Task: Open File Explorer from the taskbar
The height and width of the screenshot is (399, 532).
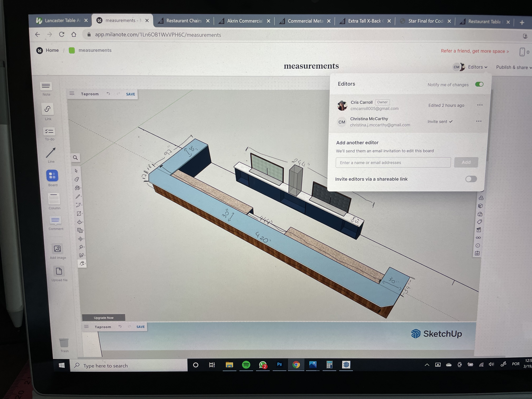Action: 229,365
